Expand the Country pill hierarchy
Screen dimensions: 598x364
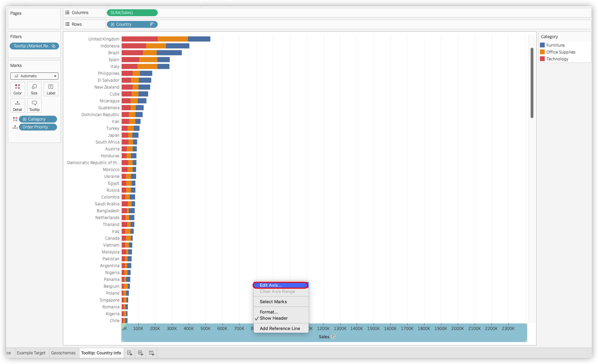click(112, 24)
